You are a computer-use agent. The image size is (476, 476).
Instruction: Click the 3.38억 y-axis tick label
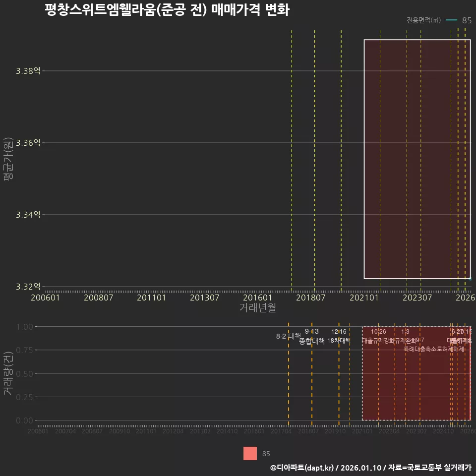click(29, 71)
